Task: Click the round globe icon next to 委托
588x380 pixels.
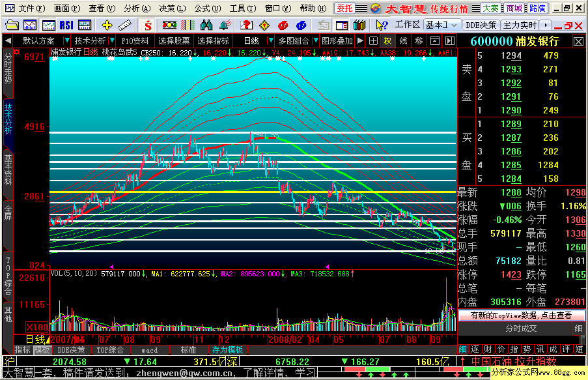Action: click(x=376, y=8)
